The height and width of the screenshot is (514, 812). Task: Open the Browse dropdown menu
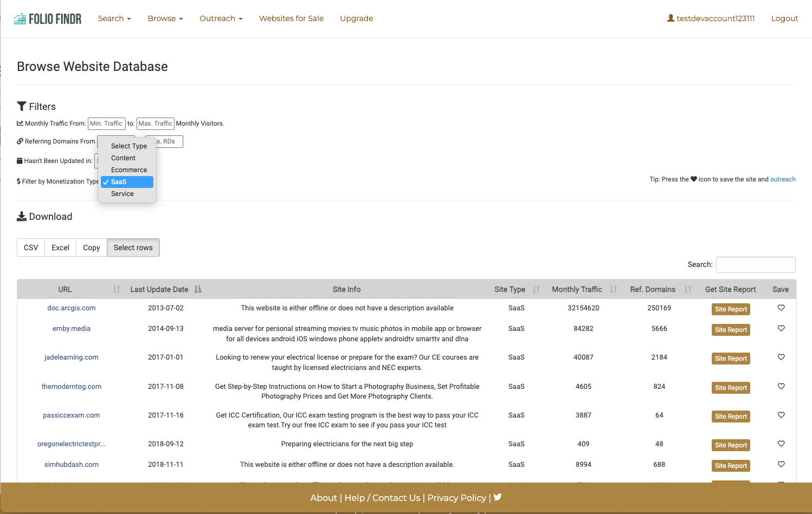[x=165, y=18]
